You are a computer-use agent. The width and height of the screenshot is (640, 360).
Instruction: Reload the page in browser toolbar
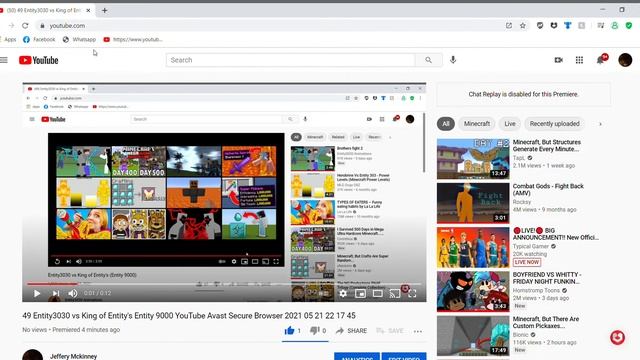pyautogui.click(x=25, y=25)
